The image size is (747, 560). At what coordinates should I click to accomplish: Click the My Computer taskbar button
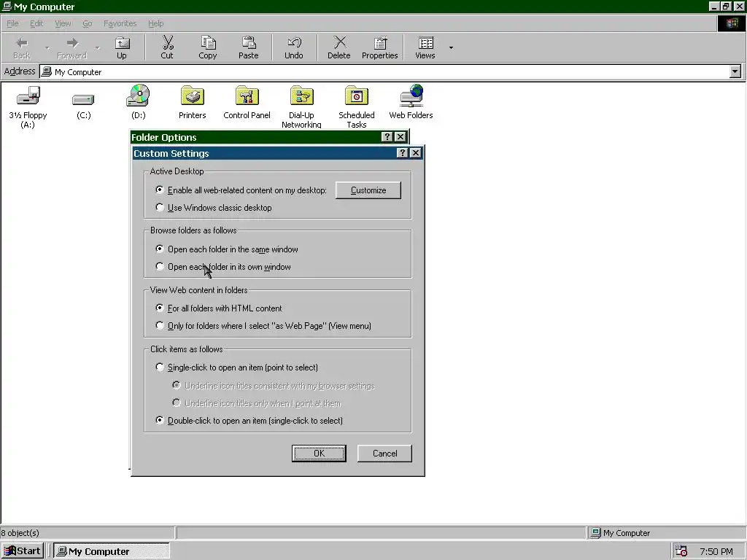(111, 551)
